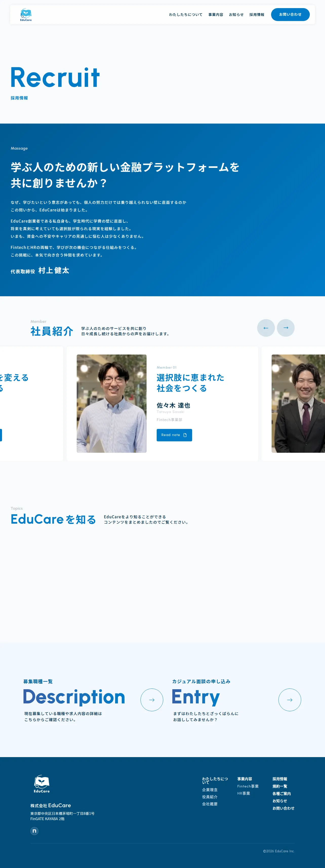Open わたしたちについて in the top navigation

tap(186, 15)
